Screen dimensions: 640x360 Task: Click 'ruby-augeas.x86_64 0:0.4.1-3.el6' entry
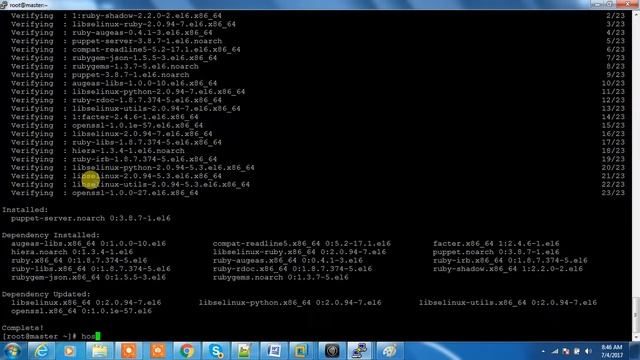point(287,260)
